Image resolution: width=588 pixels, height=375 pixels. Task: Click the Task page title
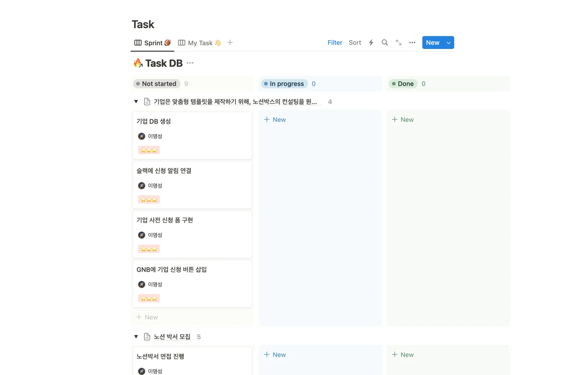pyautogui.click(x=143, y=24)
